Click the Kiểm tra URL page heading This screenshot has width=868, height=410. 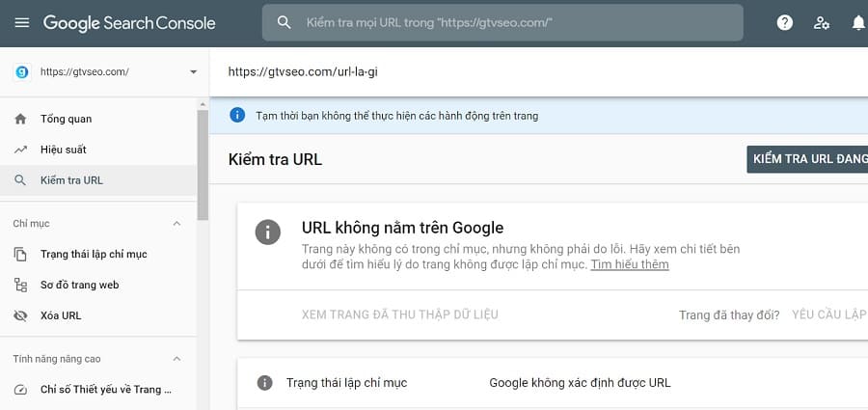[x=275, y=159]
